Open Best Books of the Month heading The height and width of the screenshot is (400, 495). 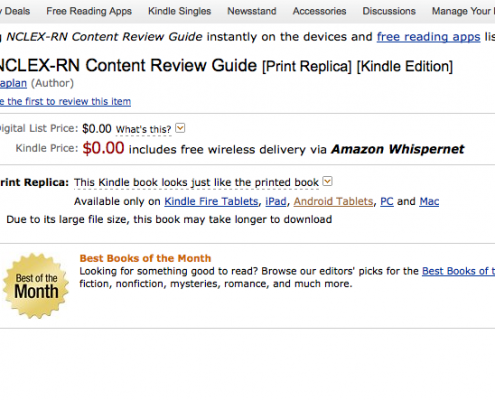point(145,258)
